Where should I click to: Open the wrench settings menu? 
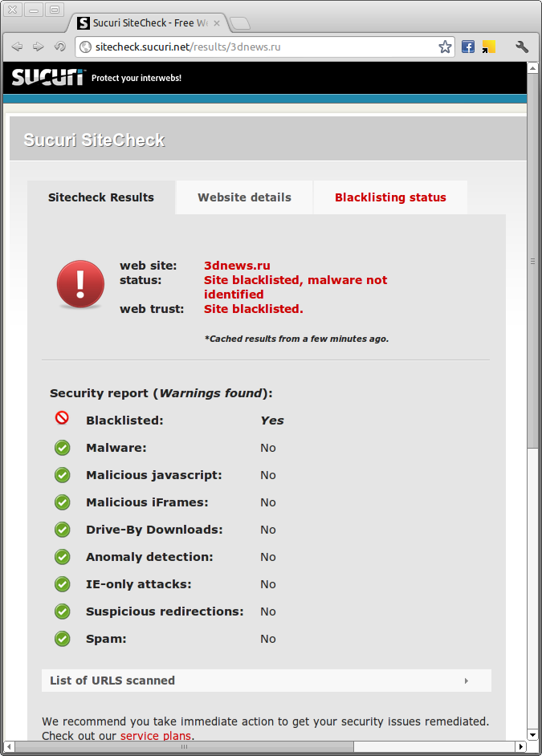(522, 47)
